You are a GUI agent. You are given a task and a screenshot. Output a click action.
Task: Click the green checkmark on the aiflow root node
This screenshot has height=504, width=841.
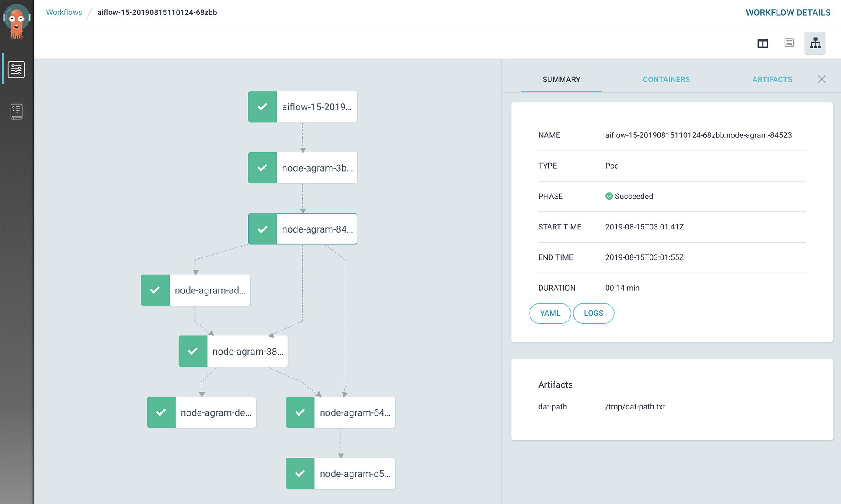(262, 106)
